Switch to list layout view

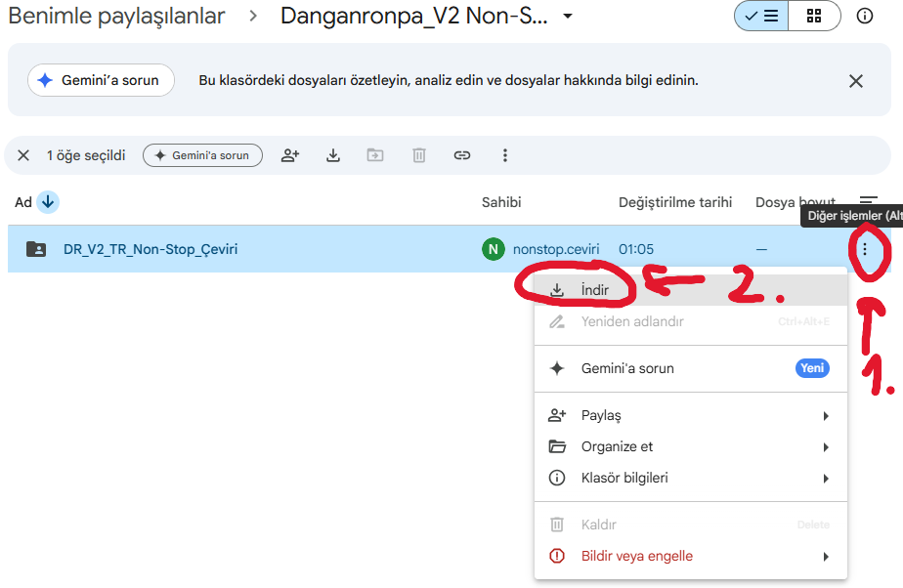pos(760,16)
